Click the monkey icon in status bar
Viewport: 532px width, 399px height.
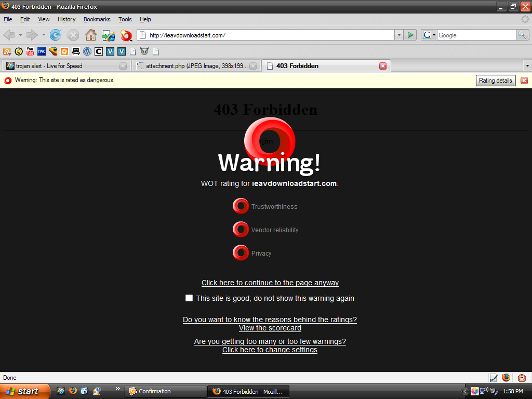[522, 378]
